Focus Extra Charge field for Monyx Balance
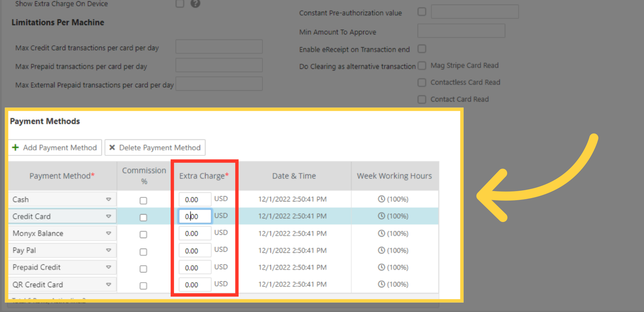This screenshot has height=312, width=644. click(195, 233)
